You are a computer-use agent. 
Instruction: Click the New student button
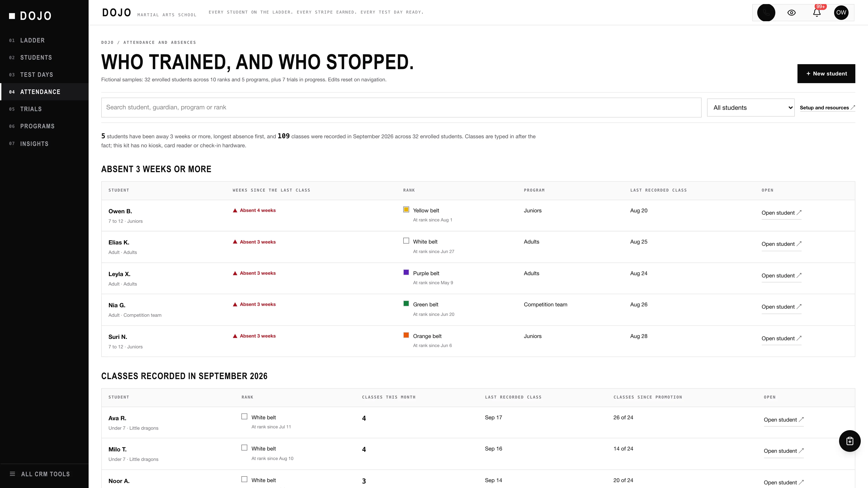click(x=826, y=73)
